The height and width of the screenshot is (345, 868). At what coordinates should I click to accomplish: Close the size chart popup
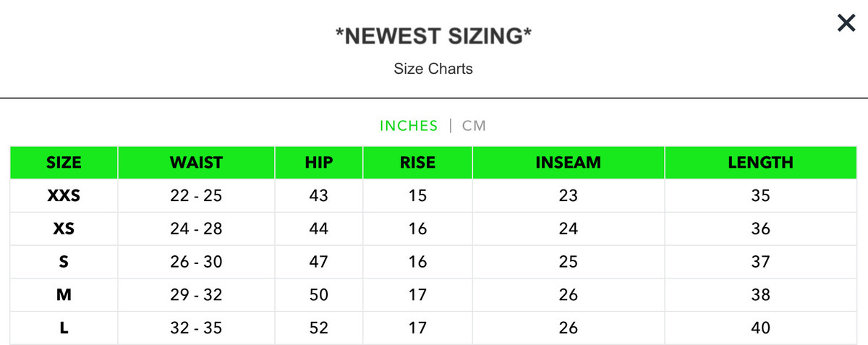[x=846, y=23]
